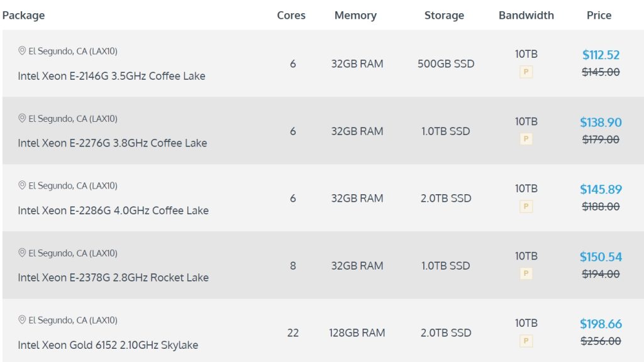644x362 pixels.
Task: Open the Intel Xeon E-2286G 4.0GHz package
Action: click(x=113, y=211)
